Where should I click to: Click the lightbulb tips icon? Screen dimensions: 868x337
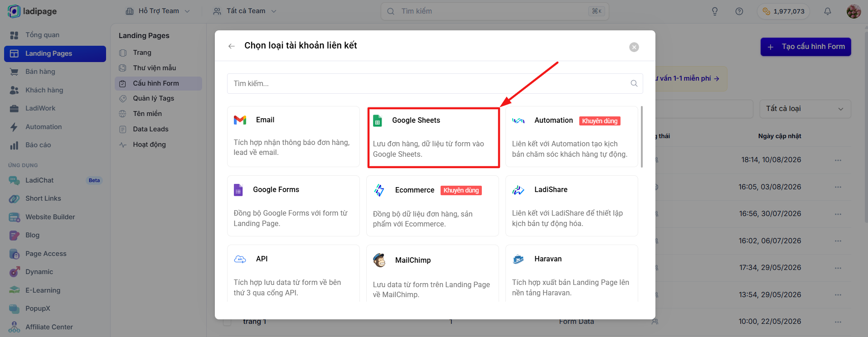click(715, 11)
